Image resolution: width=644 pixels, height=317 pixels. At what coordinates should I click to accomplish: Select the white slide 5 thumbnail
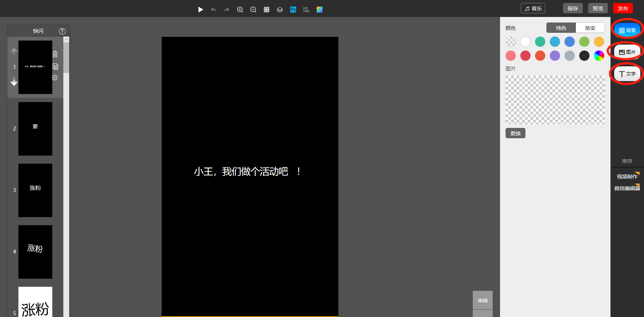(x=35, y=302)
